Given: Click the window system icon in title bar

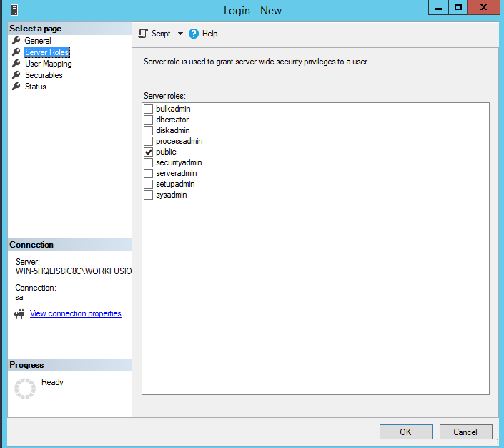Looking at the screenshot, I should point(14,10).
